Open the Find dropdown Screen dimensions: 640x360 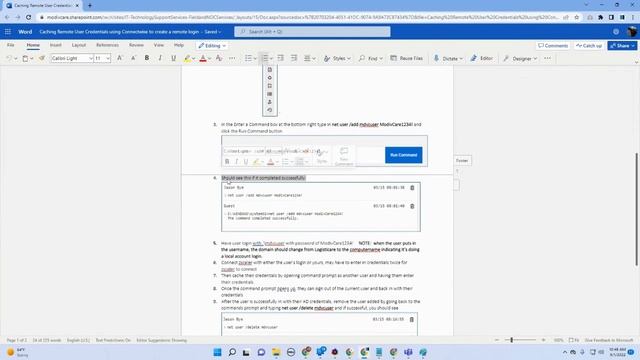pos(371,58)
